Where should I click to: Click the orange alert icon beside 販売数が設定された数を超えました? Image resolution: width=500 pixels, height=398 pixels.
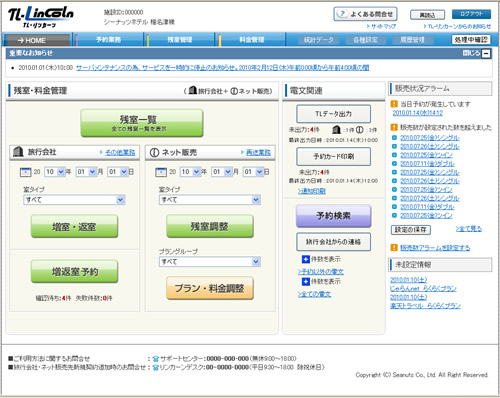pyautogui.click(x=394, y=127)
